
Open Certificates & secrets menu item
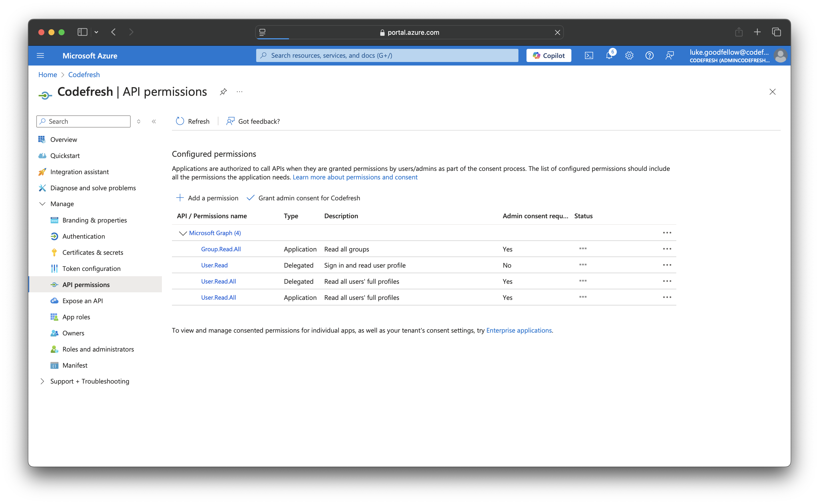click(93, 252)
